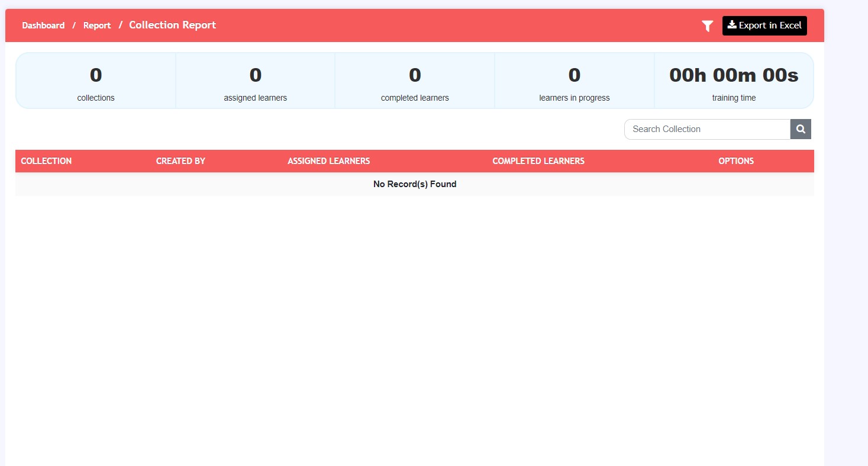
Task: Click the CREATED BY column header
Action: pyautogui.click(x=180, y=161)
